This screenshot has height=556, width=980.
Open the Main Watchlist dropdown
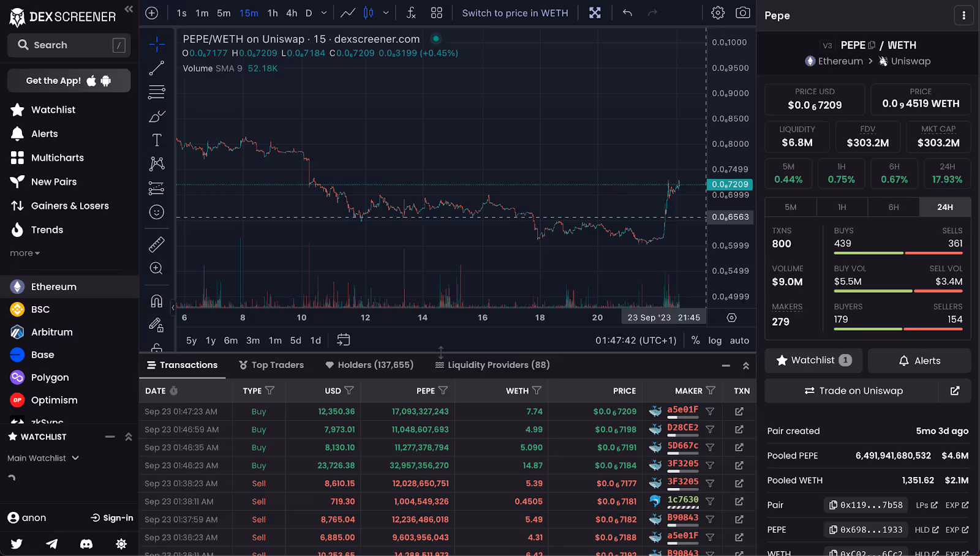tap(42, 457)
